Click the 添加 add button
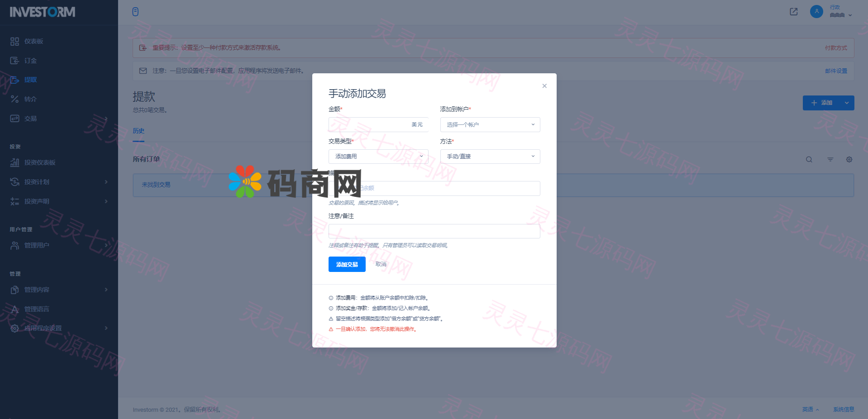The image size is (868, 419). tap(821, 103)
